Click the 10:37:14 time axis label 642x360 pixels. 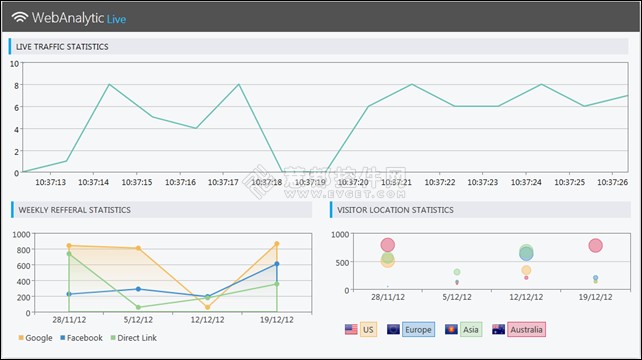(94, 182)
